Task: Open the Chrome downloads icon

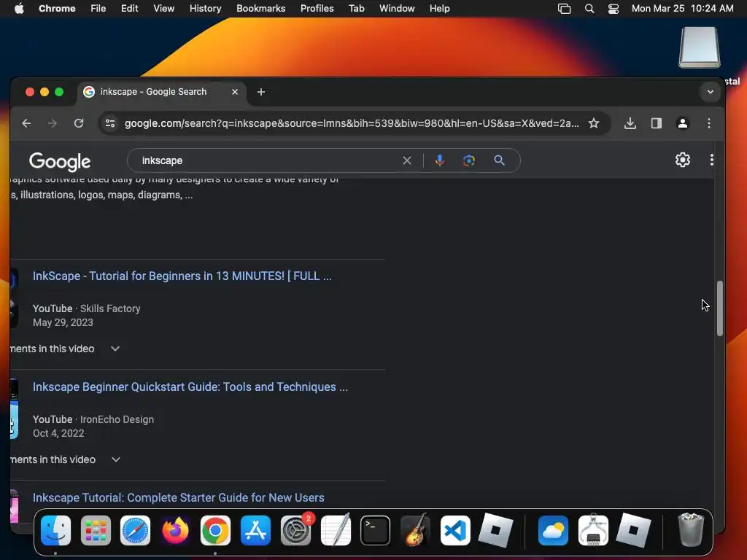Action: point(630,123)
